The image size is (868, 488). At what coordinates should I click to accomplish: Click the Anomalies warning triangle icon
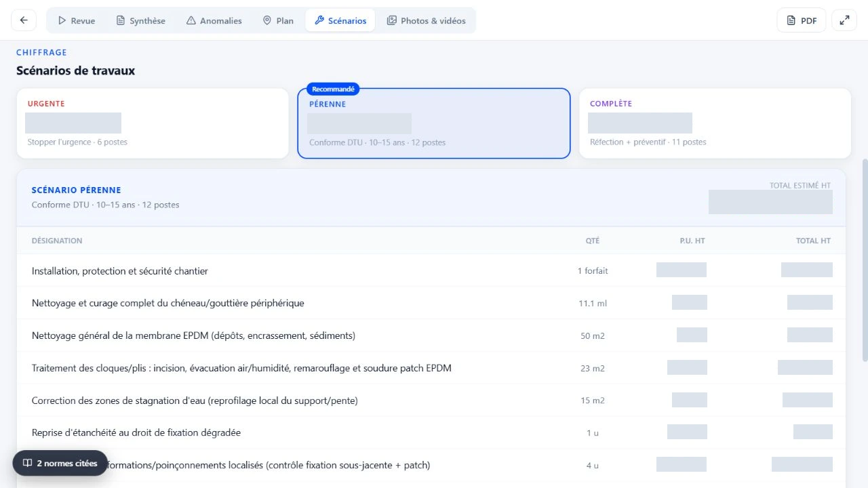(x=191, y=21)
